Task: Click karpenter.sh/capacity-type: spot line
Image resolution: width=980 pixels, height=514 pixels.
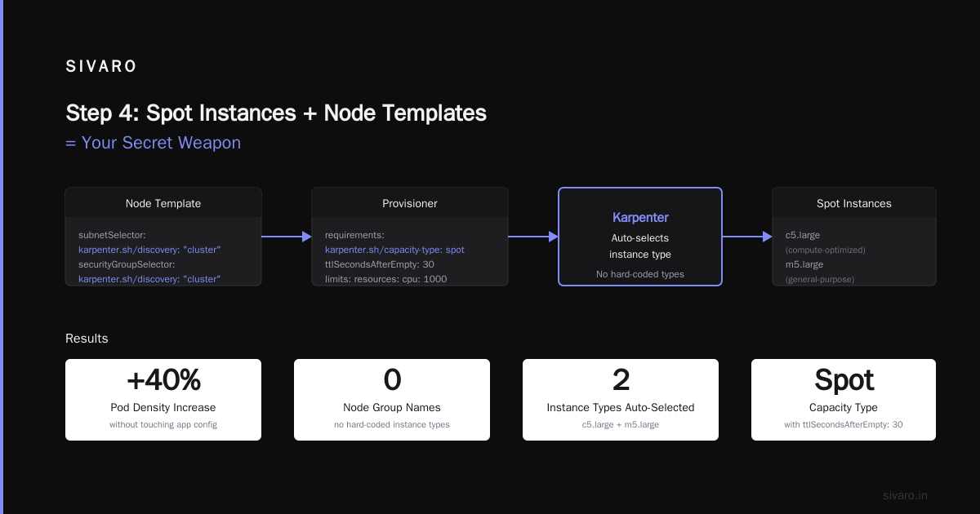Action: click(394, 250)
